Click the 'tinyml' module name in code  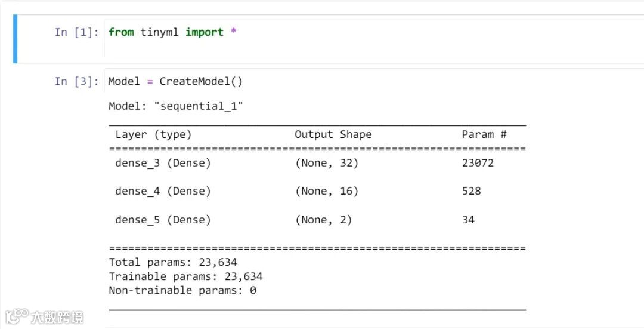point(160,33)
